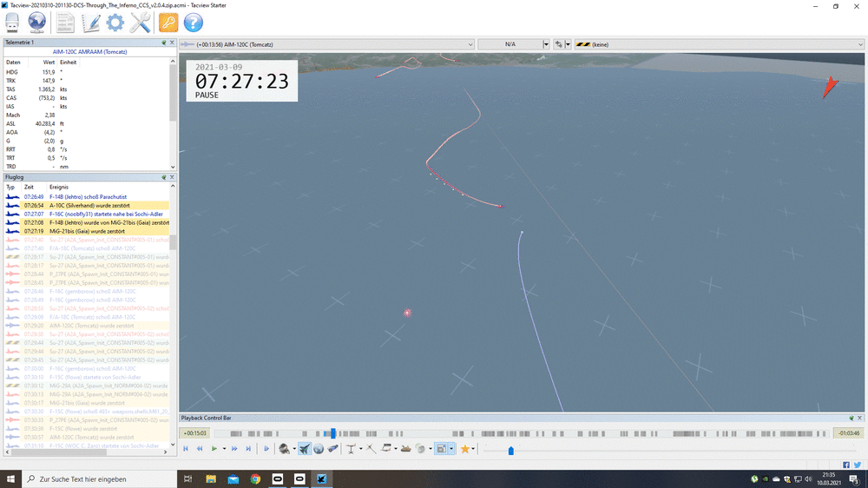
Task: Open the Twitter link icon
Action: tap(858, 465)
